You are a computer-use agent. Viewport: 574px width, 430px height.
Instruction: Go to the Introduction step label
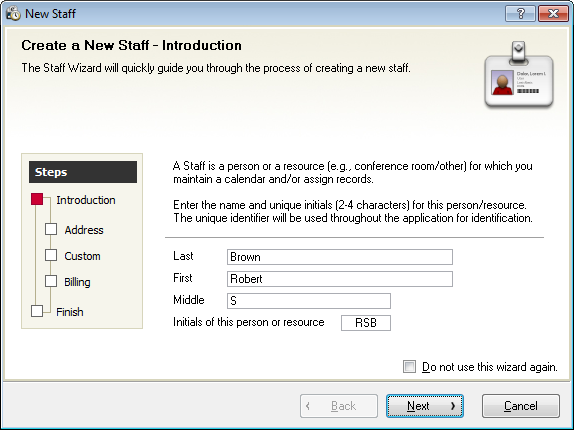[x=86, y=200]
